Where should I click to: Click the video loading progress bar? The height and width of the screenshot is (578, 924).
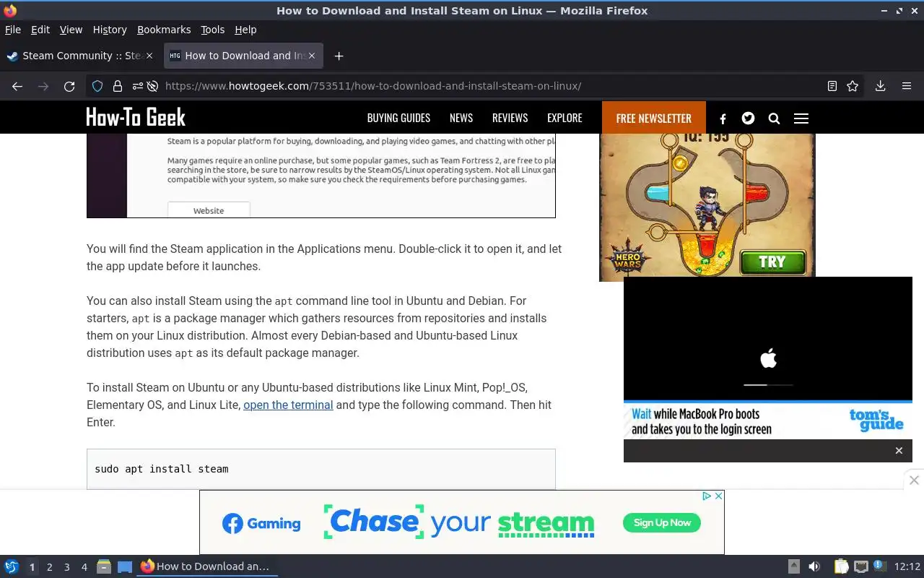[768, 385]
